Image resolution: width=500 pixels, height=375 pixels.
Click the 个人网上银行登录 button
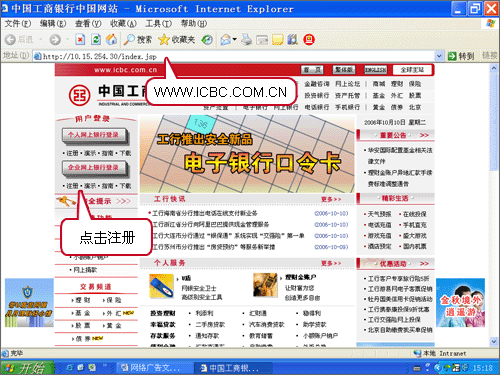(94, 135)
